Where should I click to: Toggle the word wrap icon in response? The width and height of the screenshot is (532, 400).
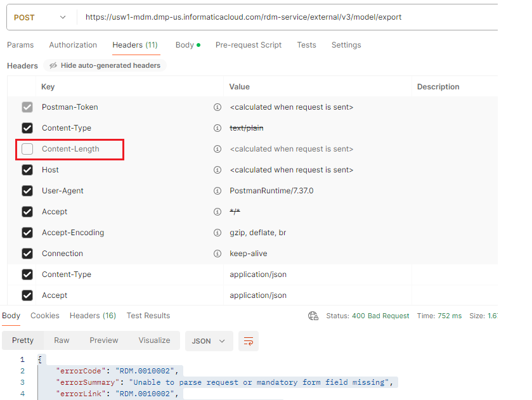coord(249,341)
